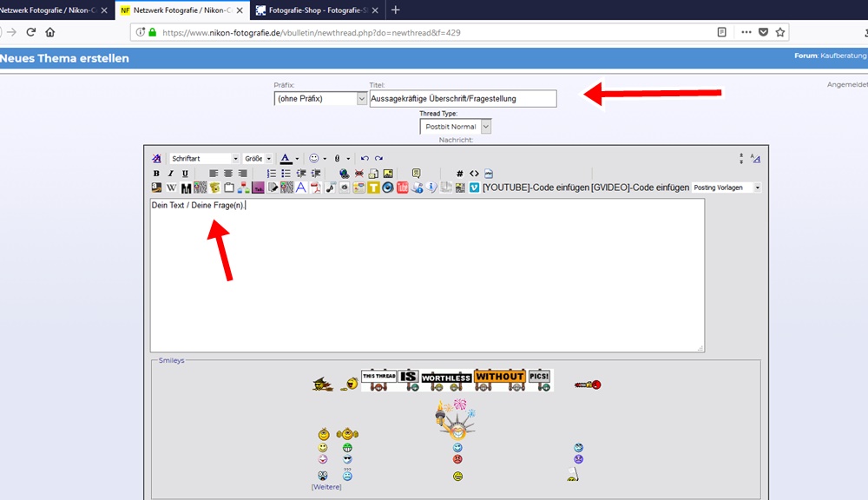Viewport: 868px width, 500px height.
Task: Open the Thread Type Postbit Normal dropdown
Action: tap(455, 126)
